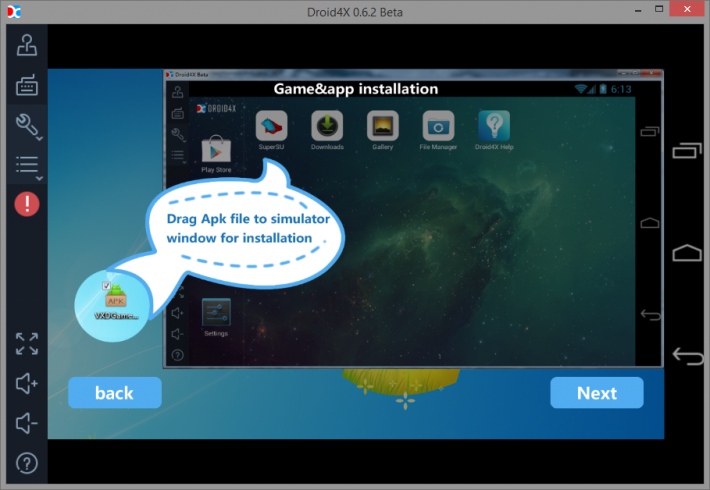Minimize the Droid4X window
Image resolution: width=710 pixels, height=490 pixels.
click(x=638, y=10)
